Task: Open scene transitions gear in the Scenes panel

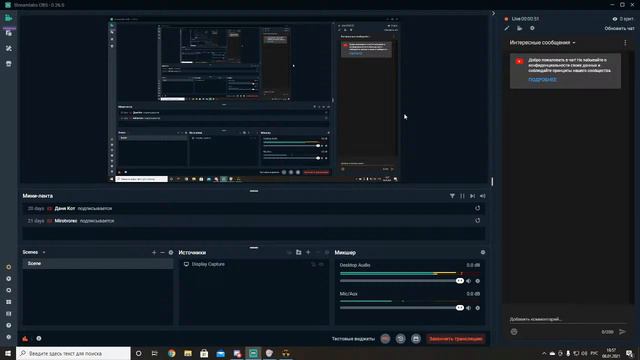Action: pos(171,253)
